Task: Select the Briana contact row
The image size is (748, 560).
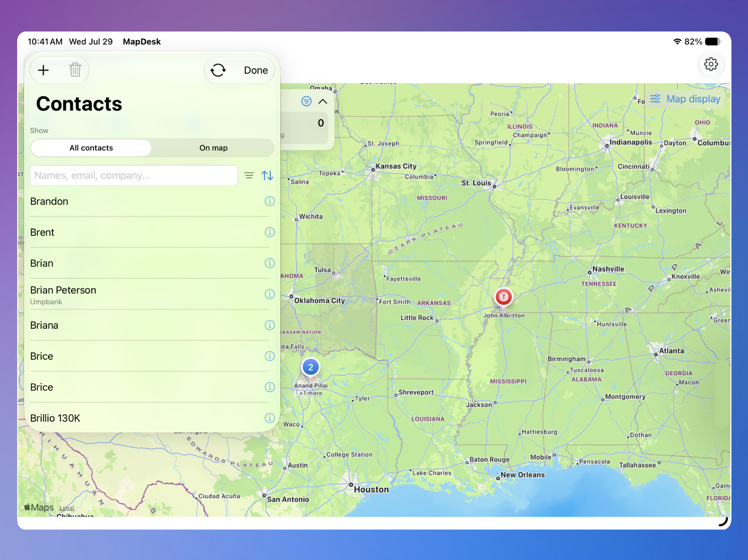Action: click(150, 325)
